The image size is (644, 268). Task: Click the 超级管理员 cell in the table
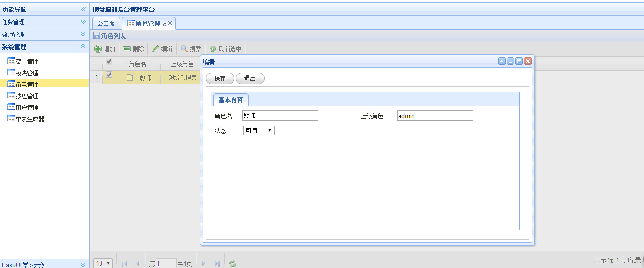pos(182,77)
